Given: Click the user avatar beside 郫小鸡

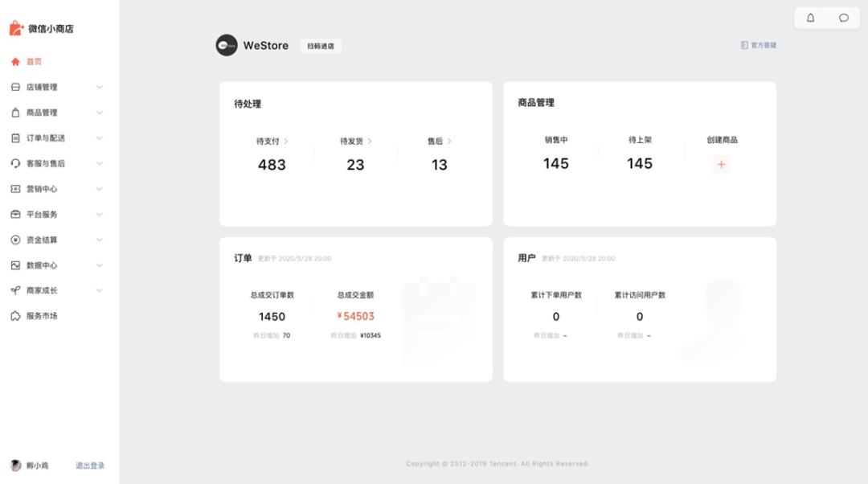Looking at the screenshot, I should pos(15,466).
